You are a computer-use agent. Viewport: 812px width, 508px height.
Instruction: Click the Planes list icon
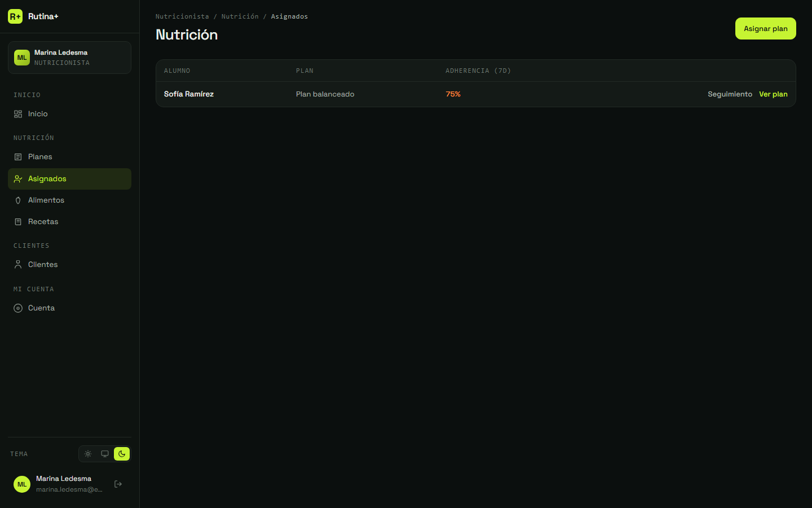point(18,157)
